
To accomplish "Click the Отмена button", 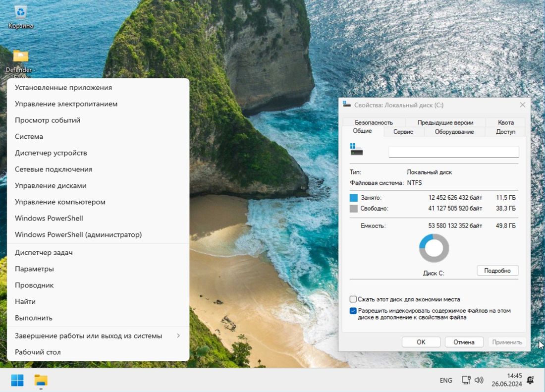I will (464, 342).
